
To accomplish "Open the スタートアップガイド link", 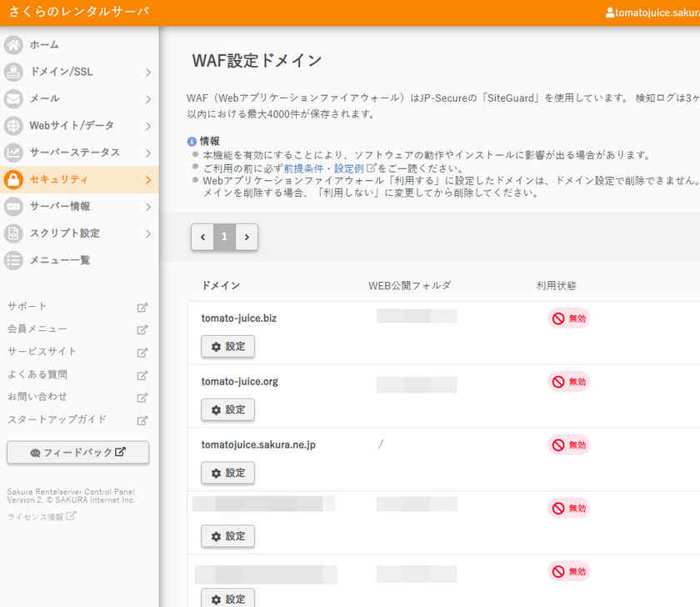I will click(57, 419).
